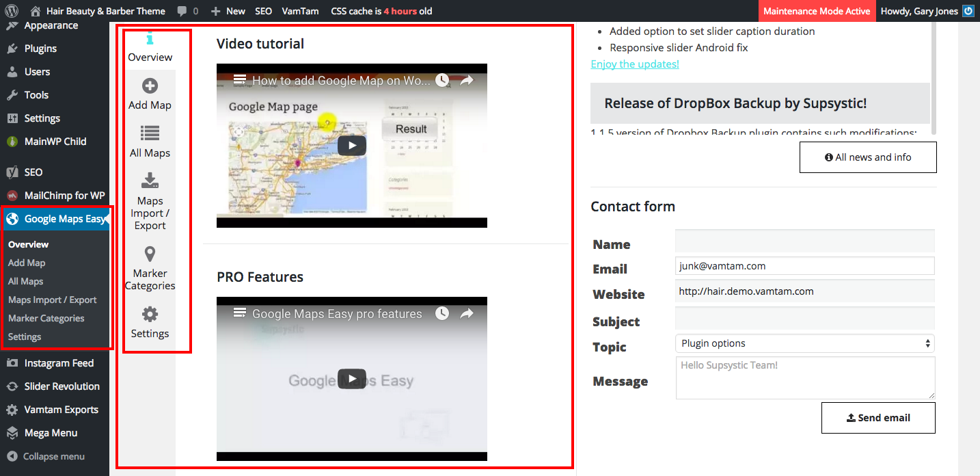Open the comments bubble icon in admin bar
This screenshot has height=476, width=980.
(x=182, y=11)
